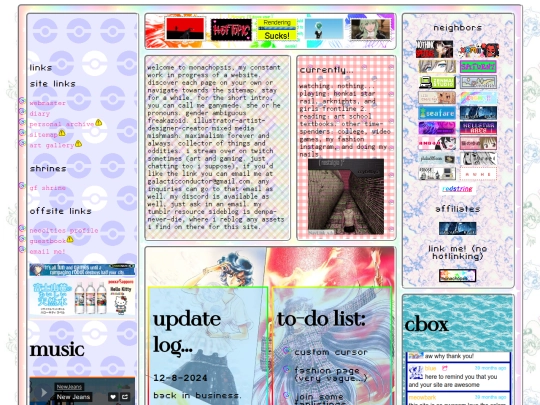The image size is (540, 405).
Task: Click username blue in cbox
Action: tap(430, 368)
